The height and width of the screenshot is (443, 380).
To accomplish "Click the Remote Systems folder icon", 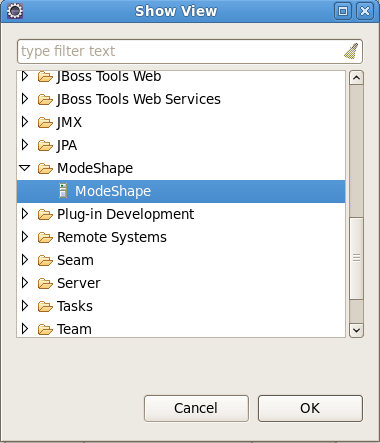I will coord(45,237).
